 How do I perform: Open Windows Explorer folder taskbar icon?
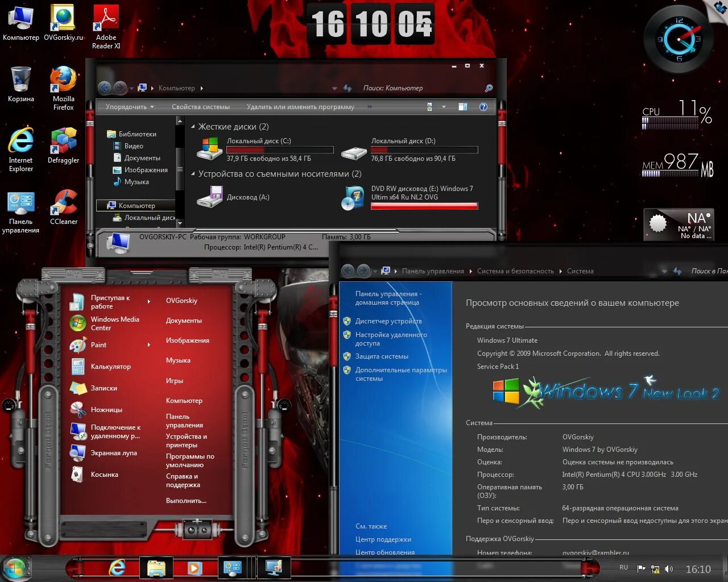pos(156,567)
